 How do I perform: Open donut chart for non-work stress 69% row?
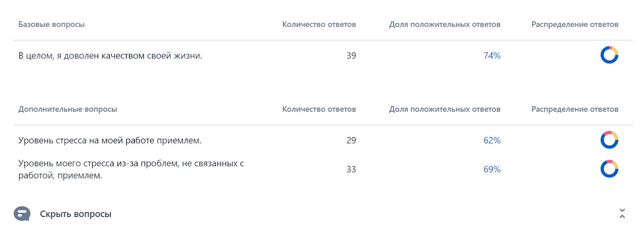point(609,169)
